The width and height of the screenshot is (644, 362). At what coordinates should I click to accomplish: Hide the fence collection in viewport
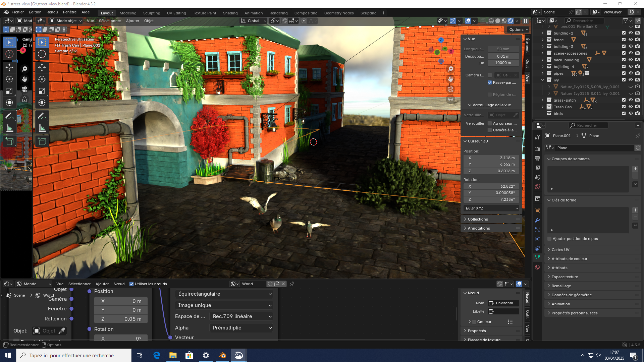pos(631,40)
